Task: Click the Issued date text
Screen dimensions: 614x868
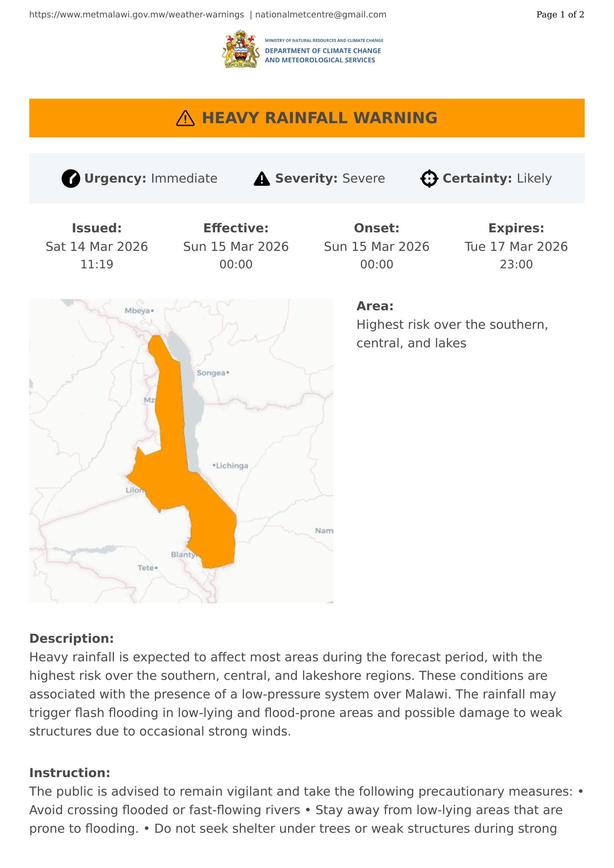Action: click(x=97, y=246)
